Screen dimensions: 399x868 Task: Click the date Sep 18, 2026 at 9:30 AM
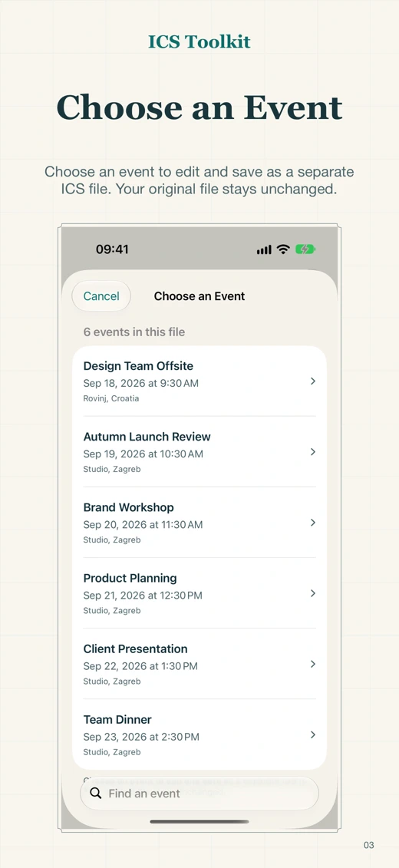click(141, 383)
